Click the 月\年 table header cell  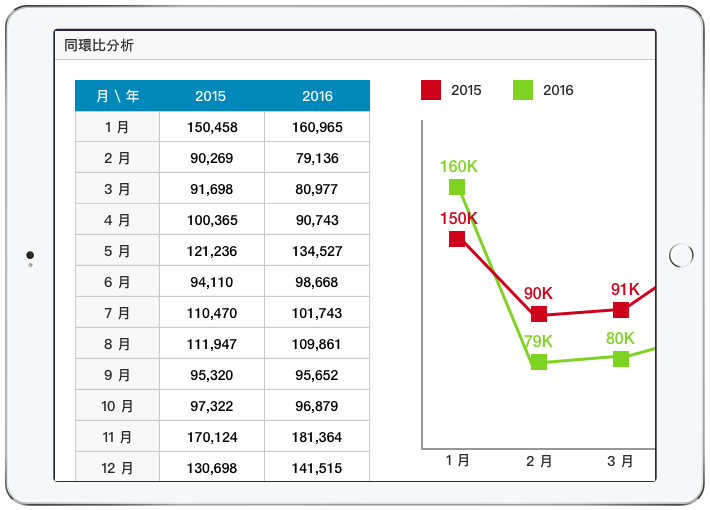[117, 96]
